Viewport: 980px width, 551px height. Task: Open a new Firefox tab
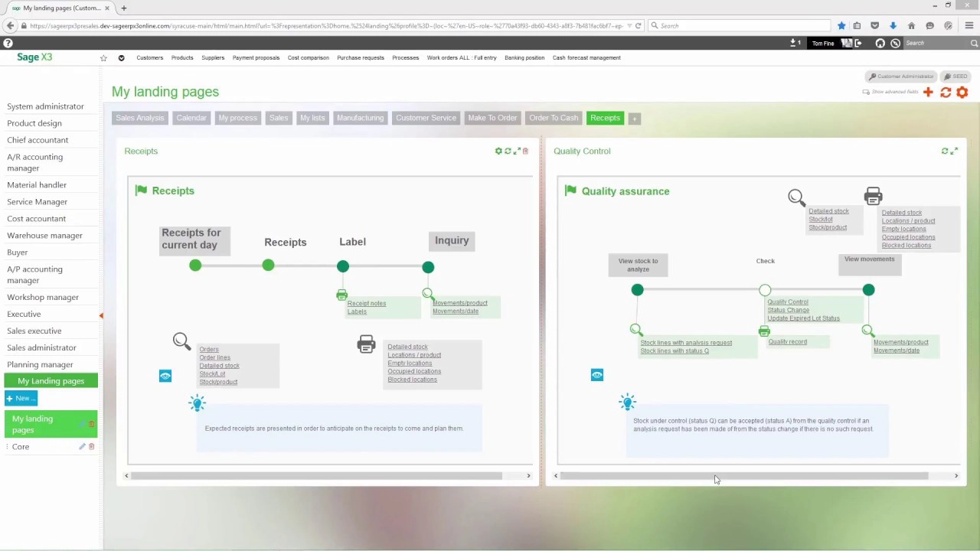click(124, 8)
